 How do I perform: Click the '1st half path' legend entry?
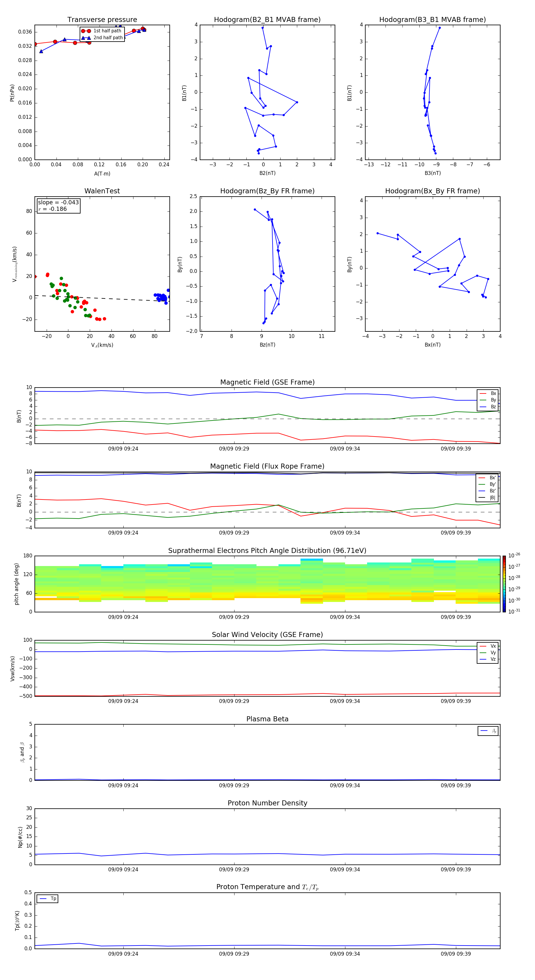[x=101, y=31]
